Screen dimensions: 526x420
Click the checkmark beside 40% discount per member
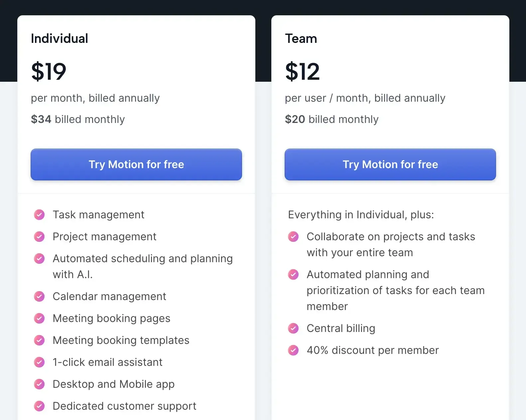tap(293, 350)
